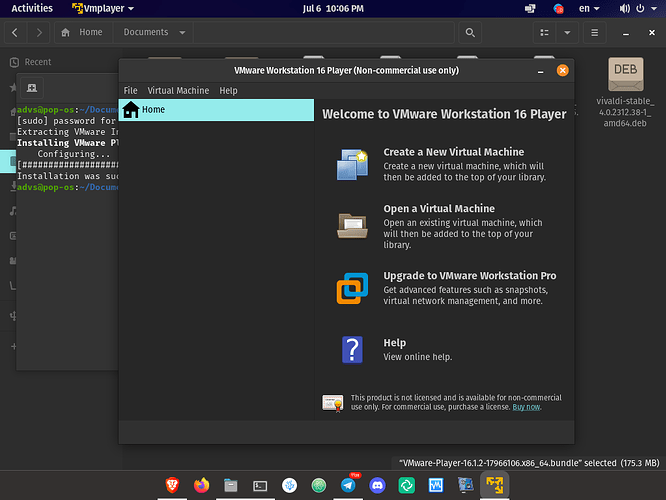Screen dimensions: 666x500
Task: Click the new tab button in the terminal window
Action: tap(32, 88)
